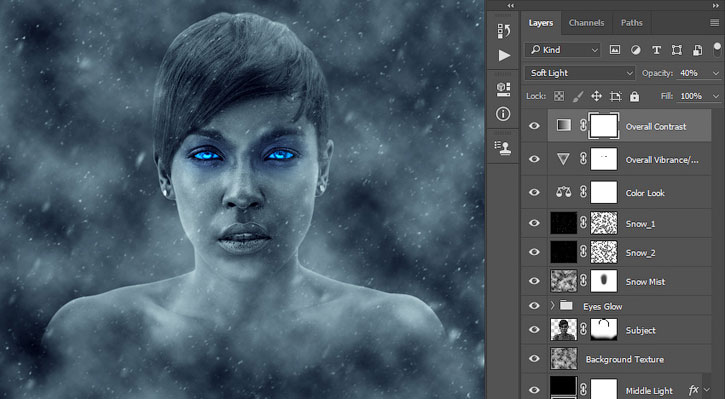Select the Overall Vibrance layer mask thumbnail

click(604, 159)
